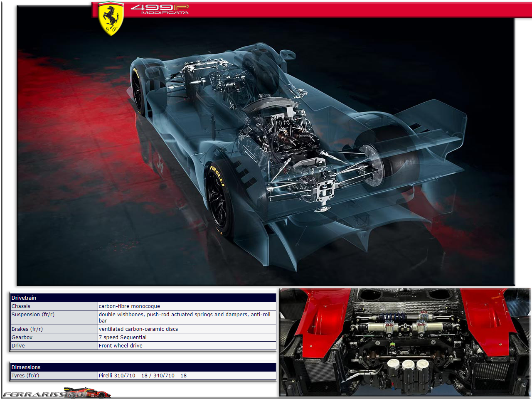Click the 499P Modificata title logo
Image resolution: width=532 pixels, height=399 pixels.
[160, 9]
